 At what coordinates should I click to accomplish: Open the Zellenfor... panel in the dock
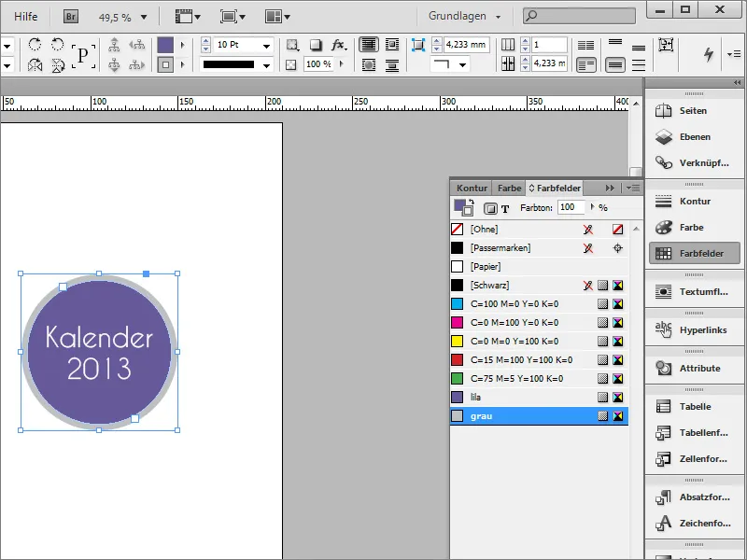694,459
